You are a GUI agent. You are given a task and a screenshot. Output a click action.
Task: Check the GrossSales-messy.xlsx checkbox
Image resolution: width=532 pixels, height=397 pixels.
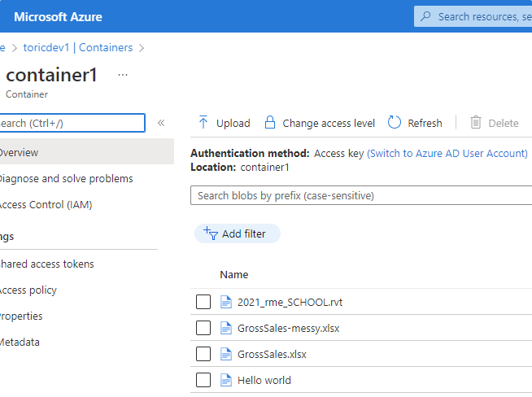tap(203, 328)
